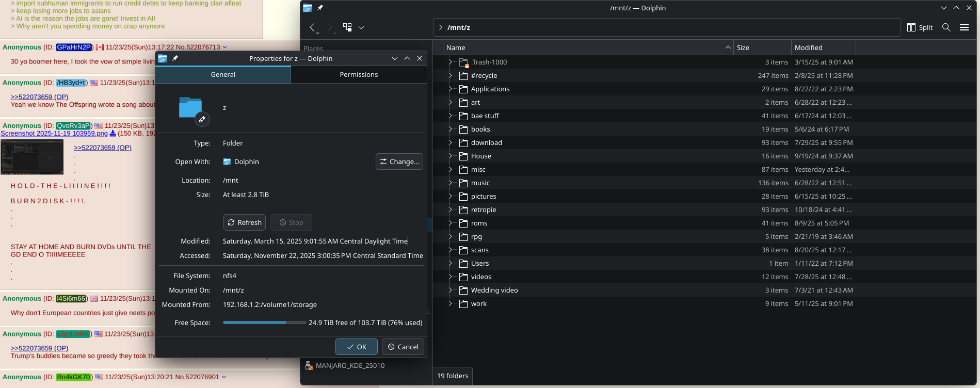The height and width of the screenshot is (388, 980).
Task: Click the Stop size calculation button
Action: tap(291, 222)
